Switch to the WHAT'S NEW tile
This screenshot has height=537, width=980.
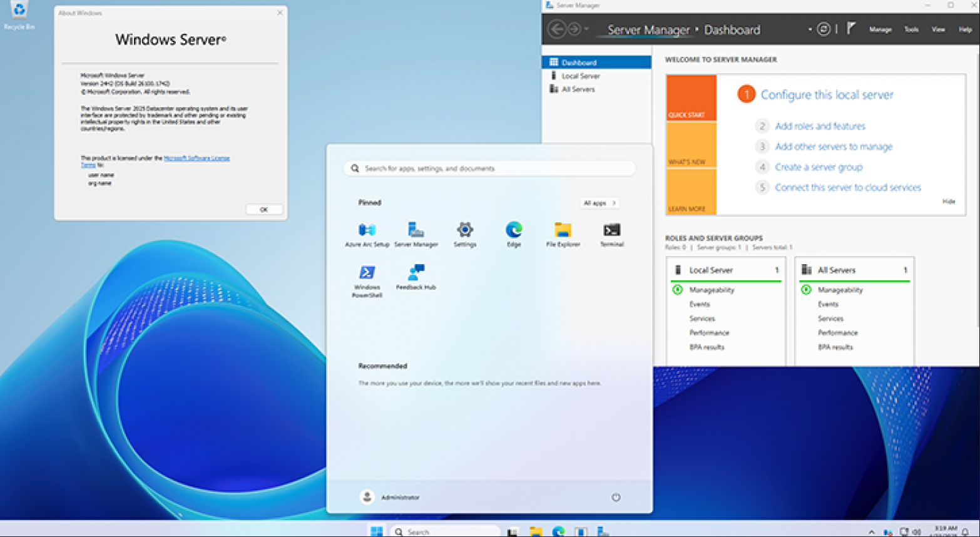coord(691,145)
